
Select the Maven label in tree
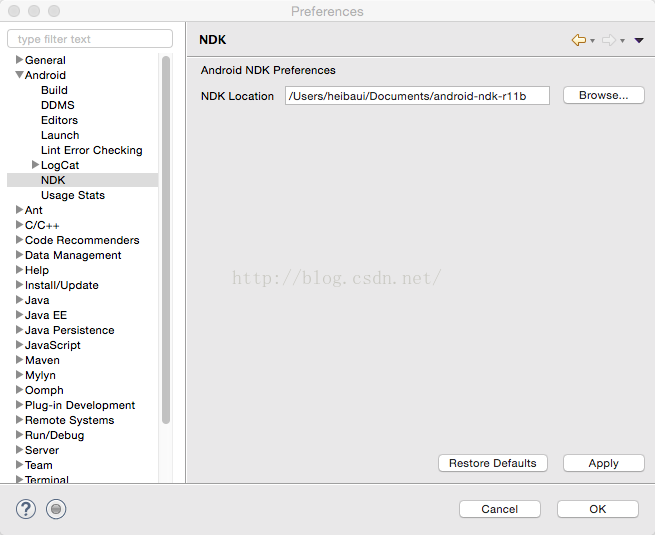42,360
